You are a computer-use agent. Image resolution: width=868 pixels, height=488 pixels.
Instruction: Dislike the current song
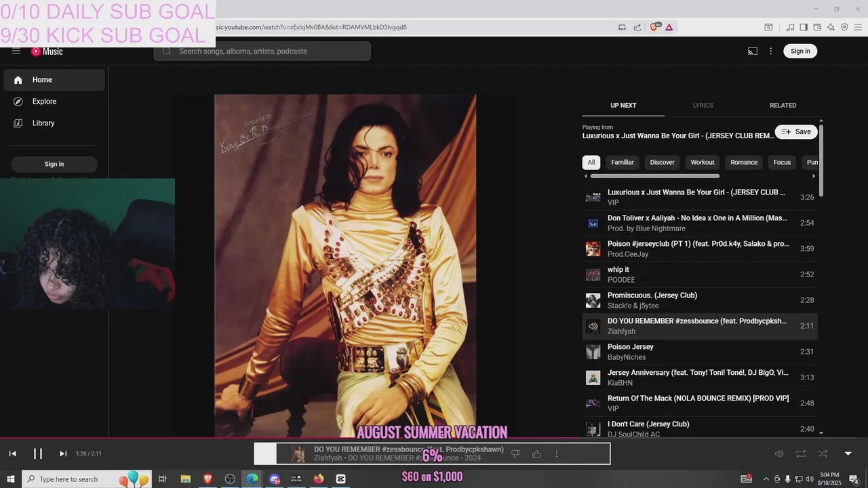tap(515, 453)
